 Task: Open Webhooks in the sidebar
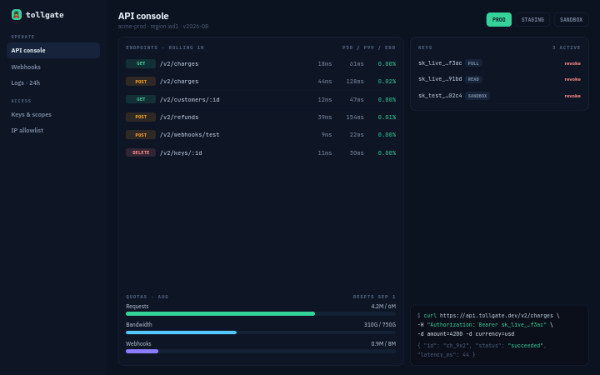pyautogui.click(x=53, y=67)
